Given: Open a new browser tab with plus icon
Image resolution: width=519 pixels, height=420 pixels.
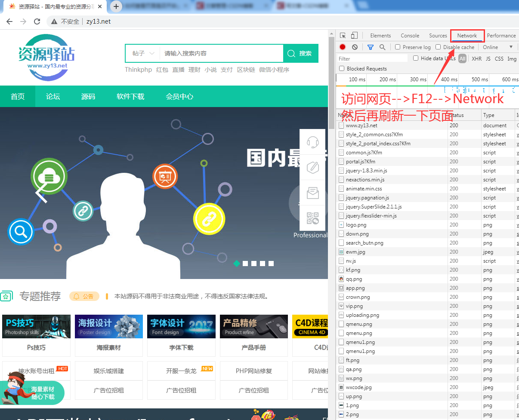Looking at the screenshot, I should point(116,6).
